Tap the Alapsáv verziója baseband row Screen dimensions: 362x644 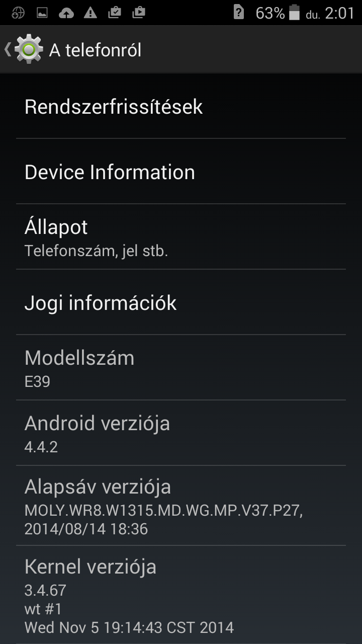[181, 506]
